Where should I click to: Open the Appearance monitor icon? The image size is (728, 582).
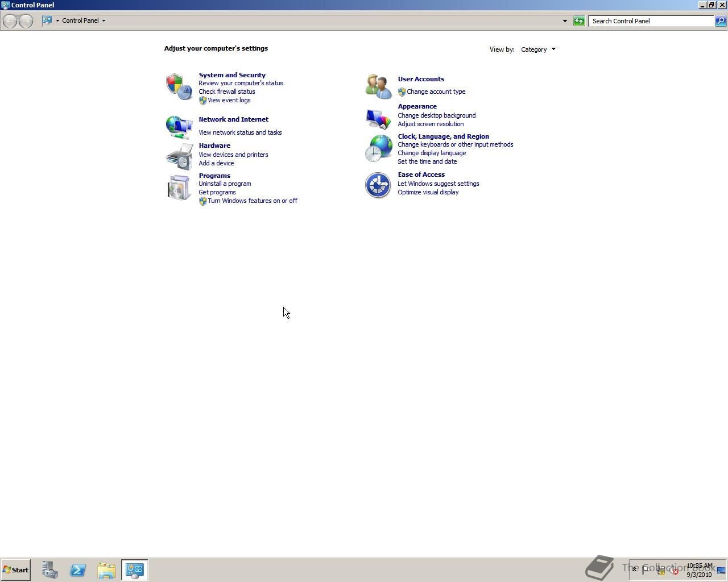pos(378,118)
